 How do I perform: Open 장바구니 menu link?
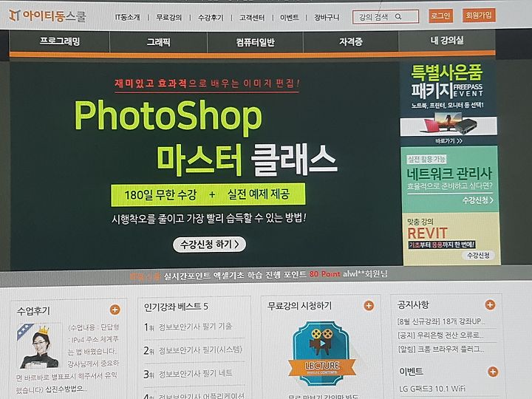click(327, 17)
